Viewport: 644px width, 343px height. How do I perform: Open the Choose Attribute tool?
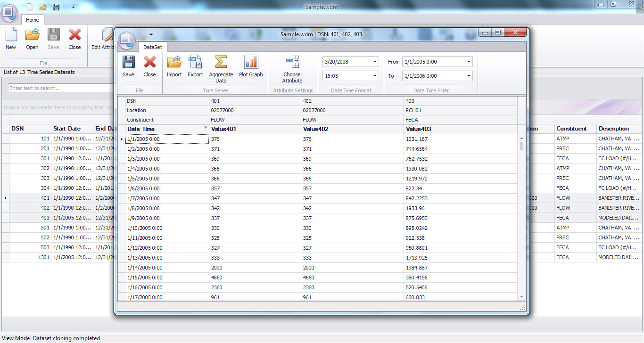(x=292, y=67)
